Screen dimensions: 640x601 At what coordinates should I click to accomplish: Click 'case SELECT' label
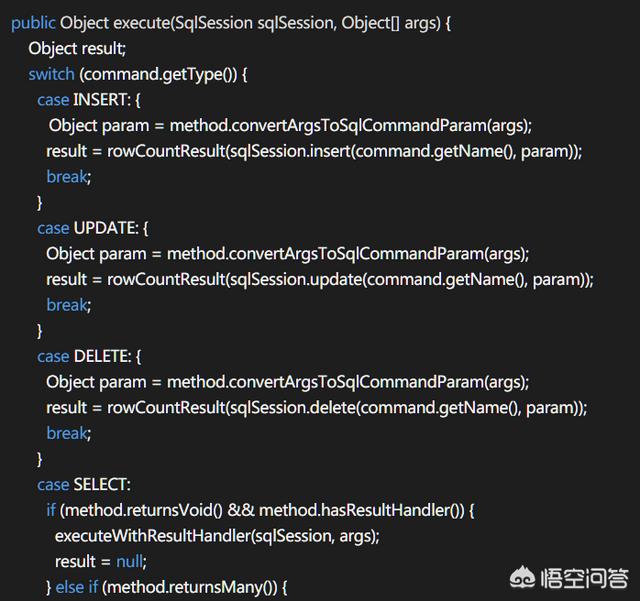point(83,485)
